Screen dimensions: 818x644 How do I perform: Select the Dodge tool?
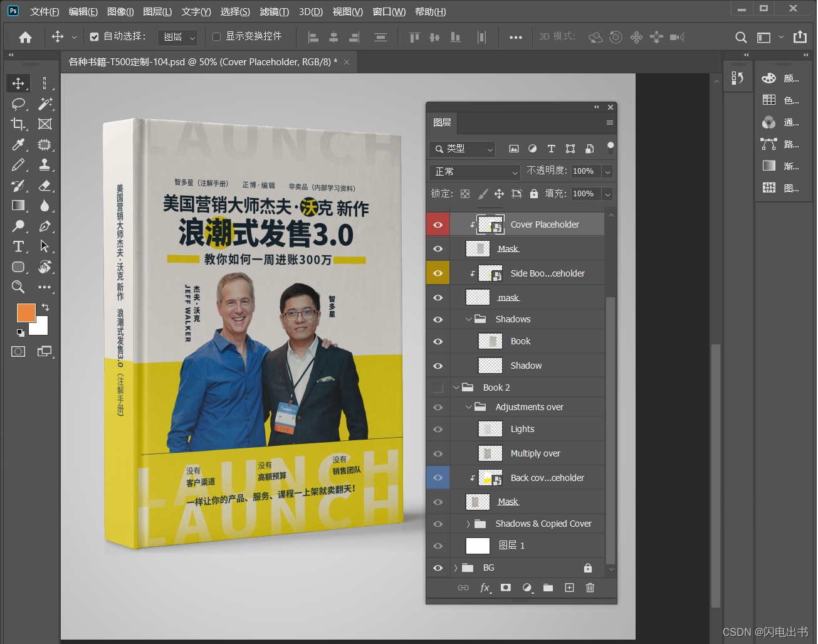[18, 226]
